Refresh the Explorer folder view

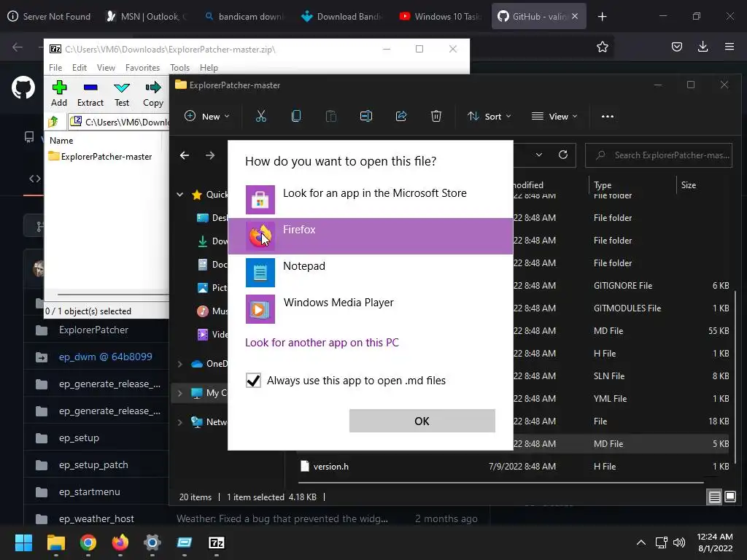coord(563,155)
